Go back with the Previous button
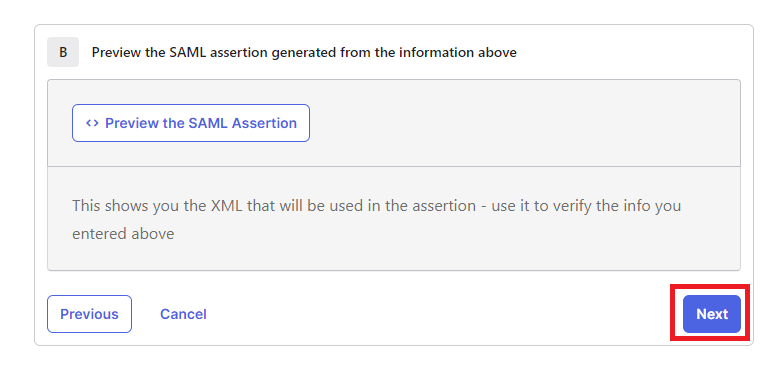Viewport: 783px width, 365px height. (89, 314)
